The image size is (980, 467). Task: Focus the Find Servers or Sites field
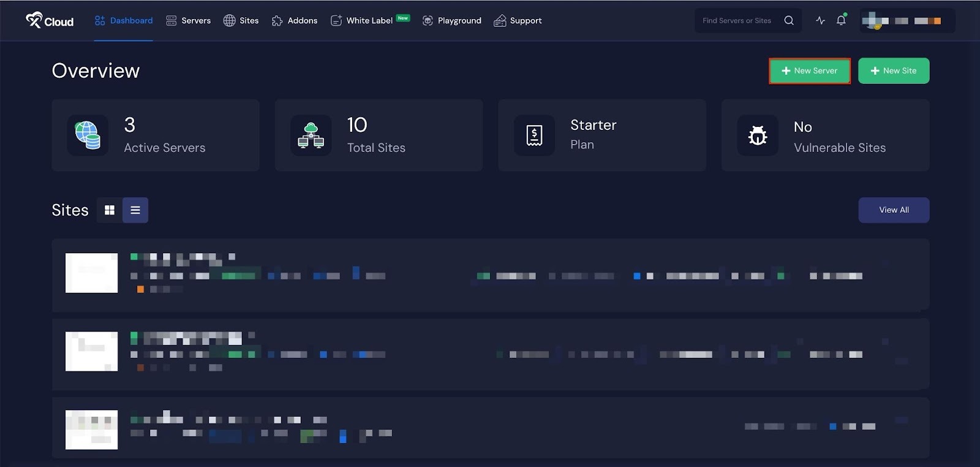(x=738, y=21)
